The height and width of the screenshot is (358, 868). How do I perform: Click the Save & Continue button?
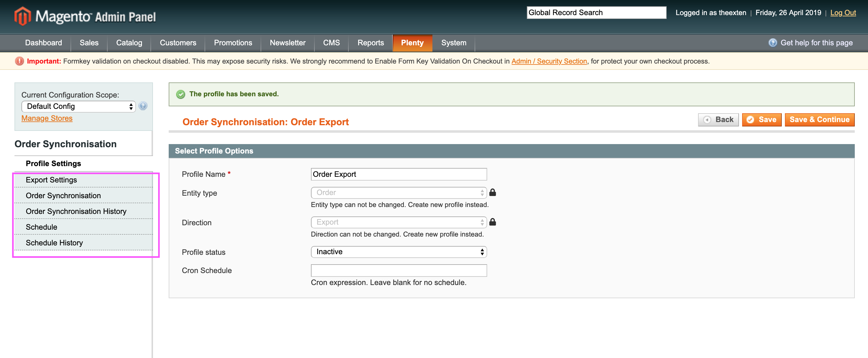click(820, 120)
